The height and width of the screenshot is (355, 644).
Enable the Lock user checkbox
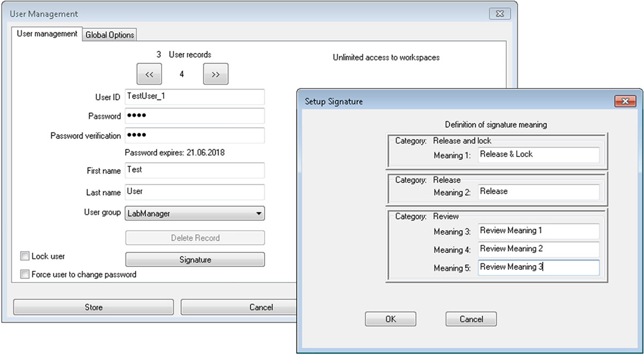(x=24, y=256)
